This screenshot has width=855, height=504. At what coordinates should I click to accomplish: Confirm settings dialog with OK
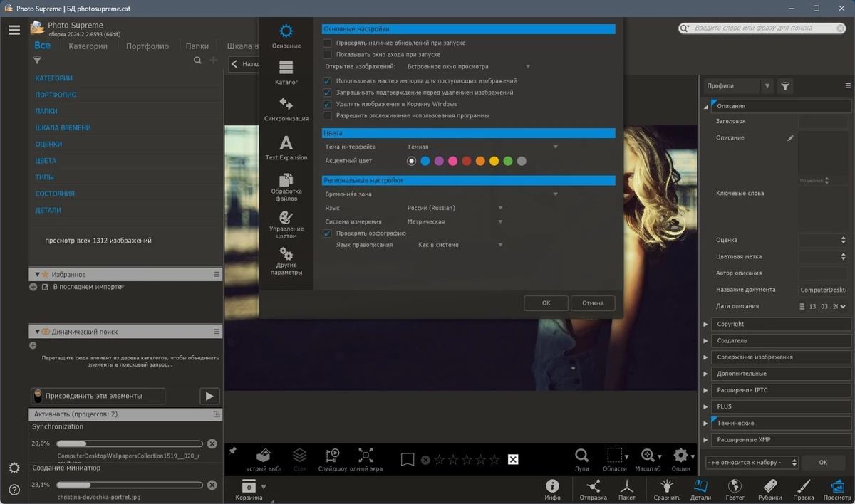pos(546,303)
